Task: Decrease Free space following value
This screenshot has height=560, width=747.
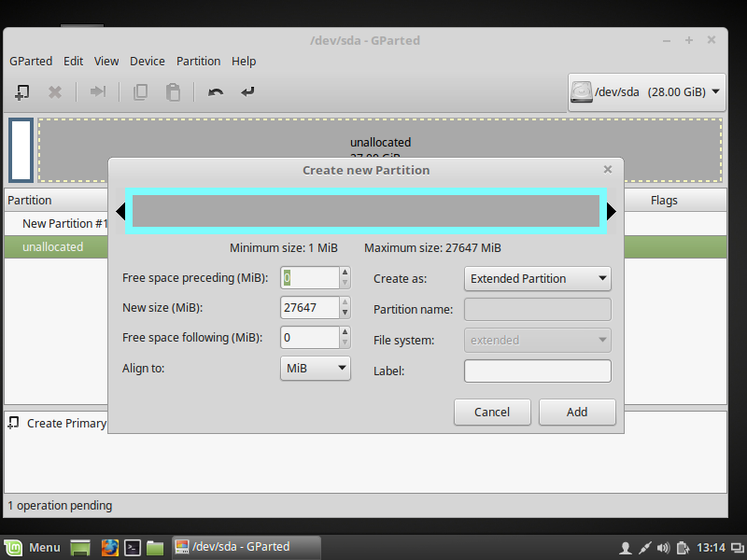Action: pos(345,343)
